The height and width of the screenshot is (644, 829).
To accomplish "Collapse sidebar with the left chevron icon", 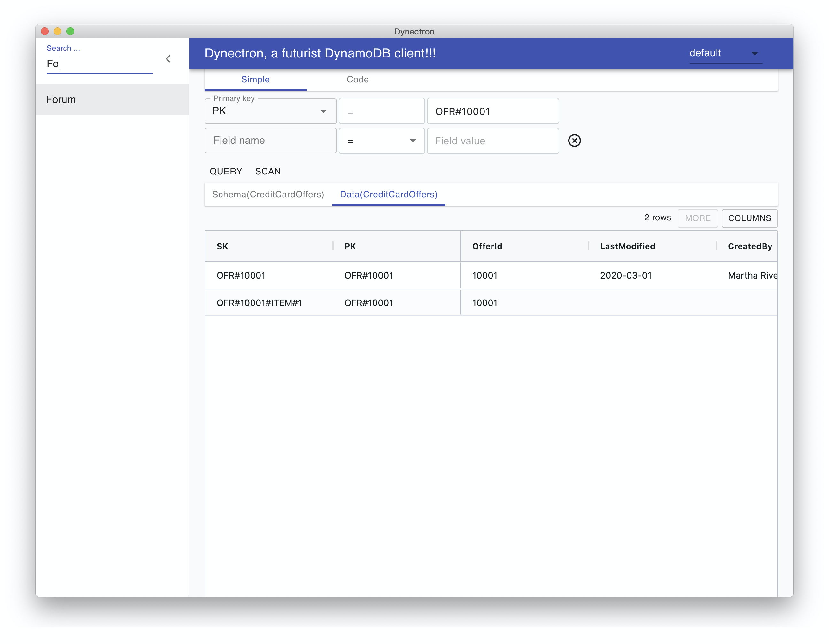I will pos(168,59).
